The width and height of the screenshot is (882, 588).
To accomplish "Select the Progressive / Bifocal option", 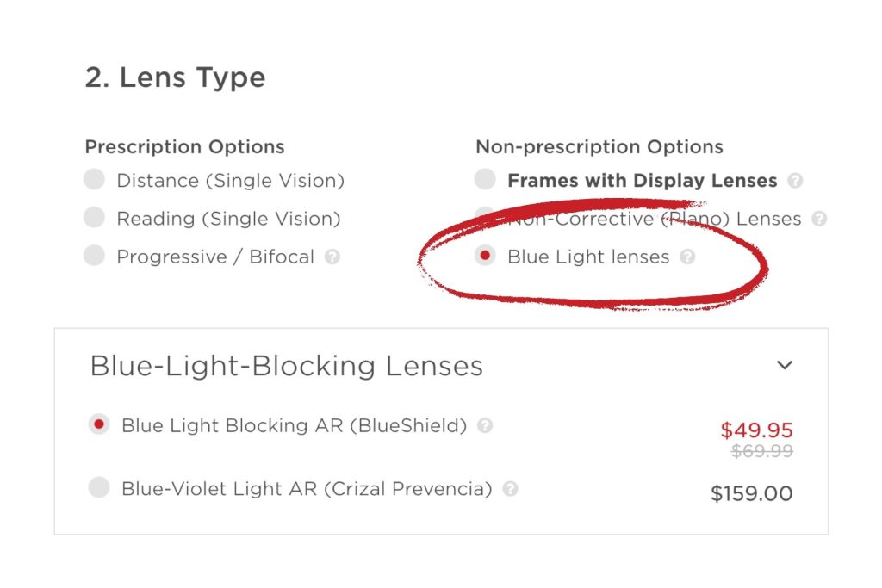I will coord(93,256).
